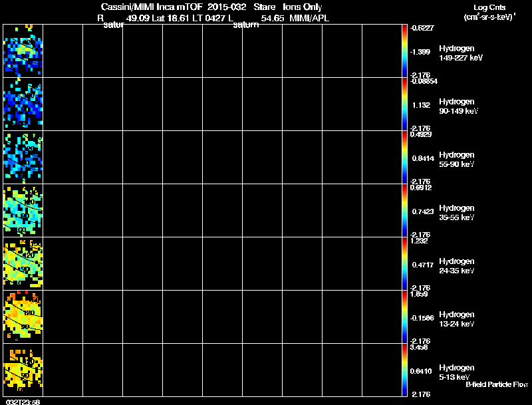Click the colorbar maximum '3.458'
Screen dimensions: 532x405
coord(419,348)
